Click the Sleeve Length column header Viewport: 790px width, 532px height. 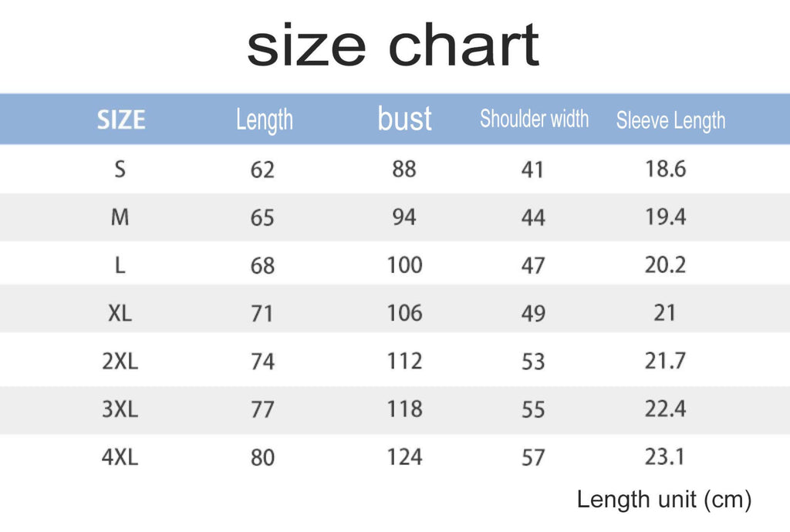pos(670,120)
